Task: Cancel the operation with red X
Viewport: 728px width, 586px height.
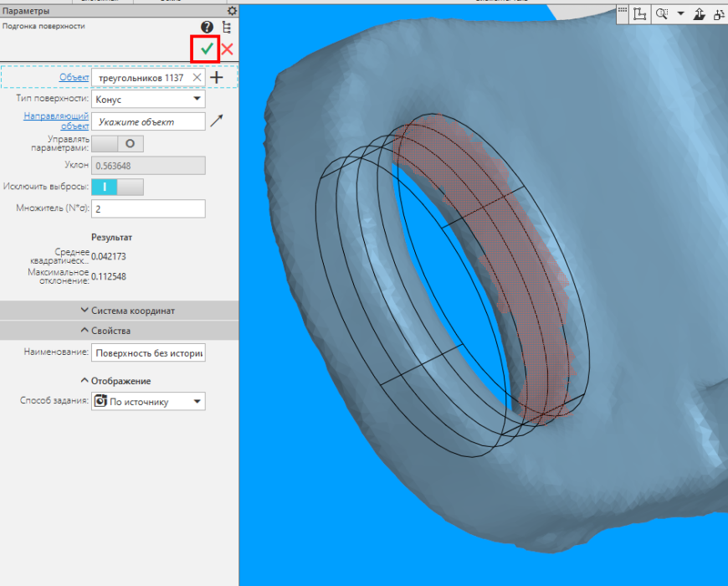Action: 227,49
